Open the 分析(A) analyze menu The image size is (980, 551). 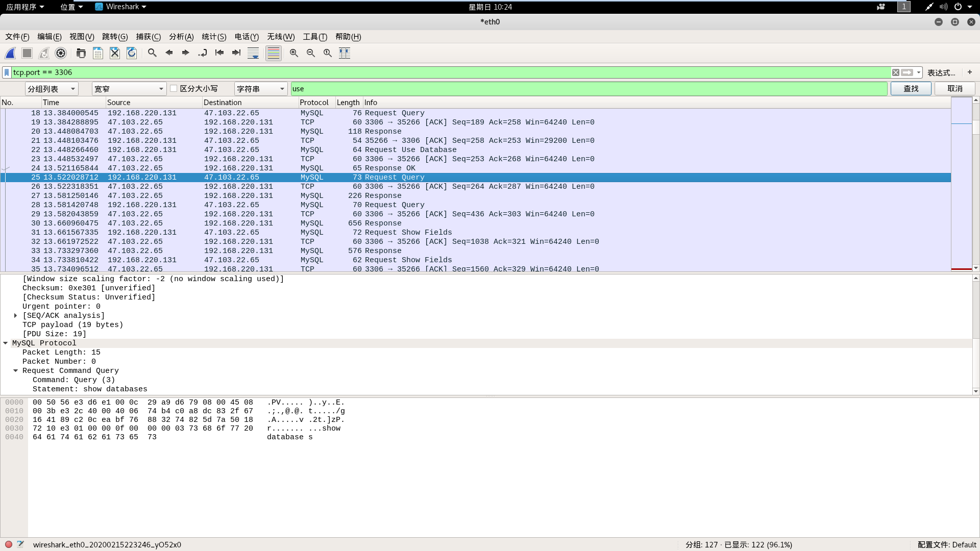coord(181,37)
